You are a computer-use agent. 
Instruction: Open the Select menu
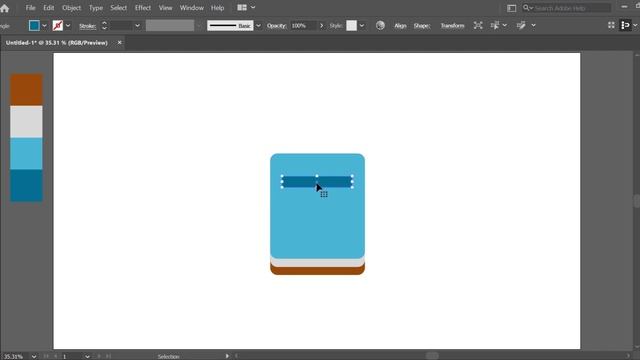118,8
